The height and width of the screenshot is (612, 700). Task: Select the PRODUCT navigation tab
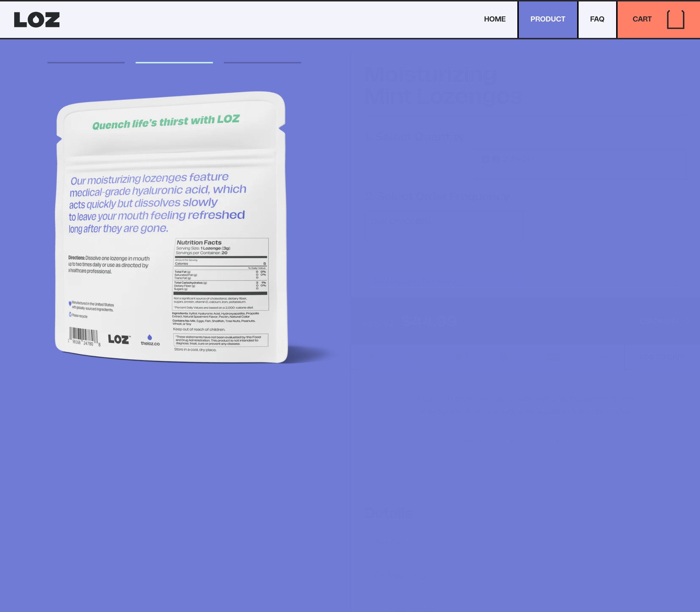click(x=548, y=19)
